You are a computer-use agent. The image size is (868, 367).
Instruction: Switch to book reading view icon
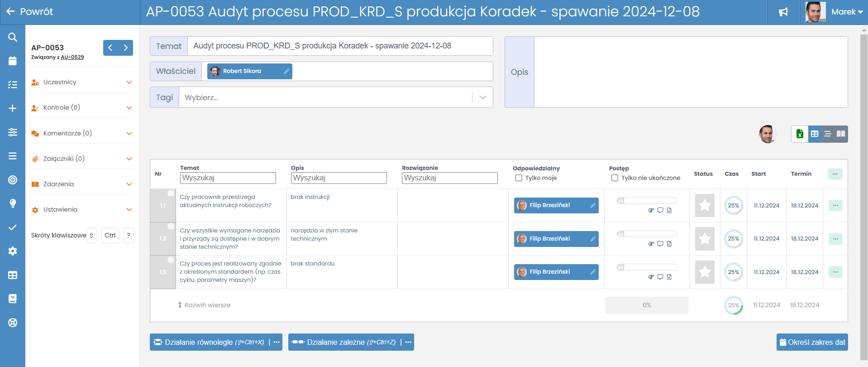[x=841, y=134]
